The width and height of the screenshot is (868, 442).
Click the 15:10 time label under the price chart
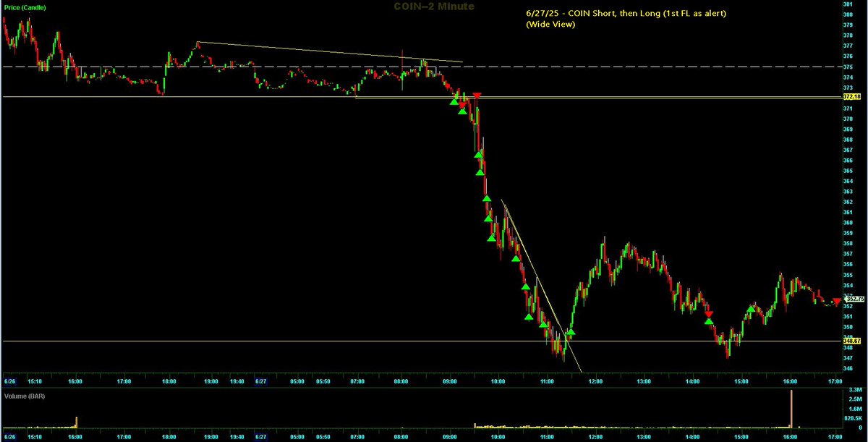click(35, 381)
